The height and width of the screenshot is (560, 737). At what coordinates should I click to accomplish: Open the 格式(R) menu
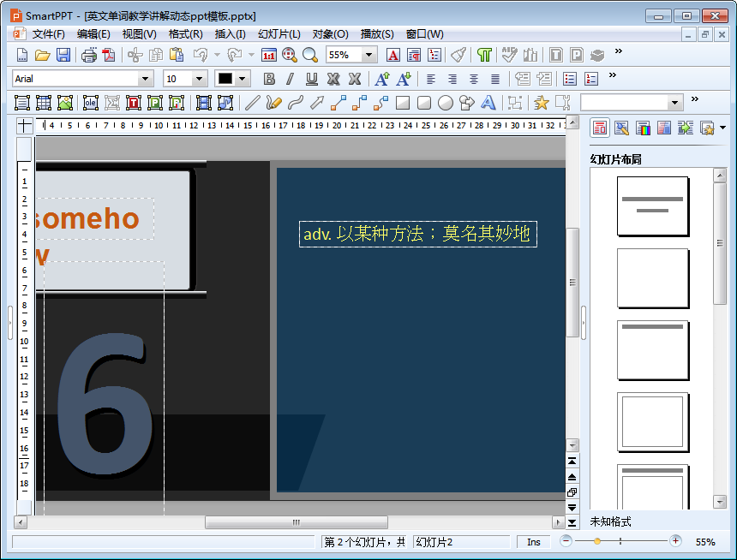coord(185,34)
